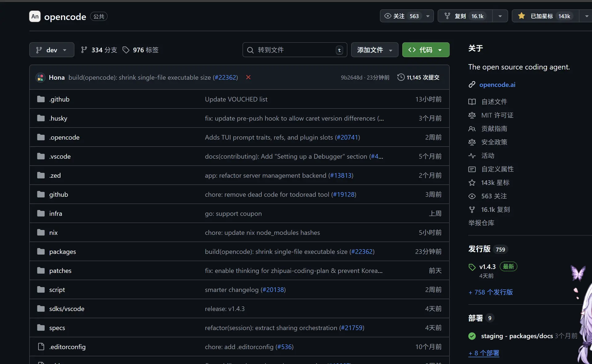Open the opencode.ai website link
The width and height of the screenshot is (592, 364).
click(497, 85)
